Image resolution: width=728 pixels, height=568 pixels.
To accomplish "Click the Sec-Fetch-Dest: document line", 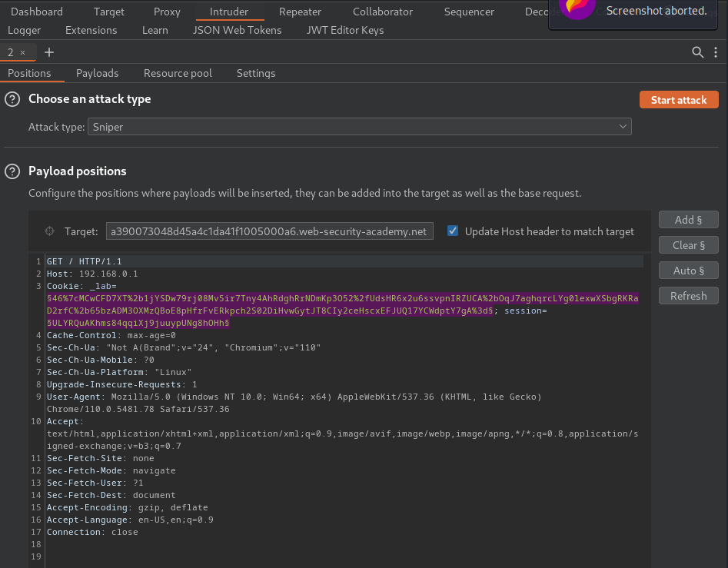I will click(x=111, y=495).
